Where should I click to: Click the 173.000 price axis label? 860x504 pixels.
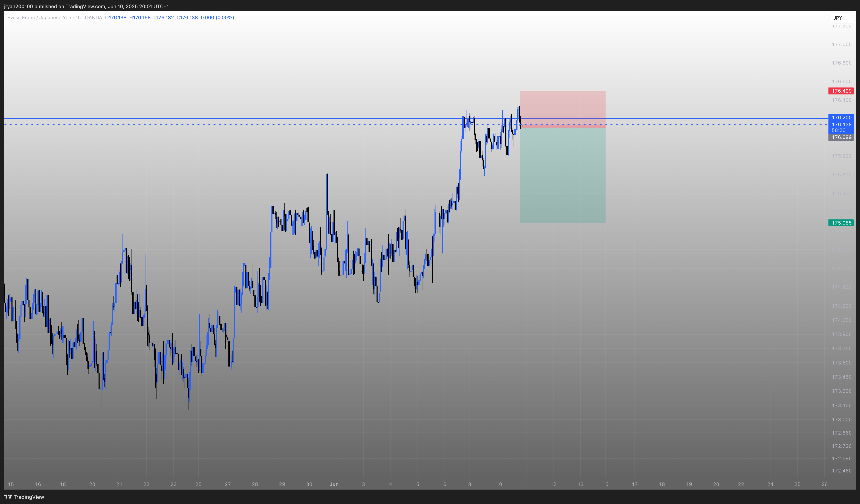842,419
